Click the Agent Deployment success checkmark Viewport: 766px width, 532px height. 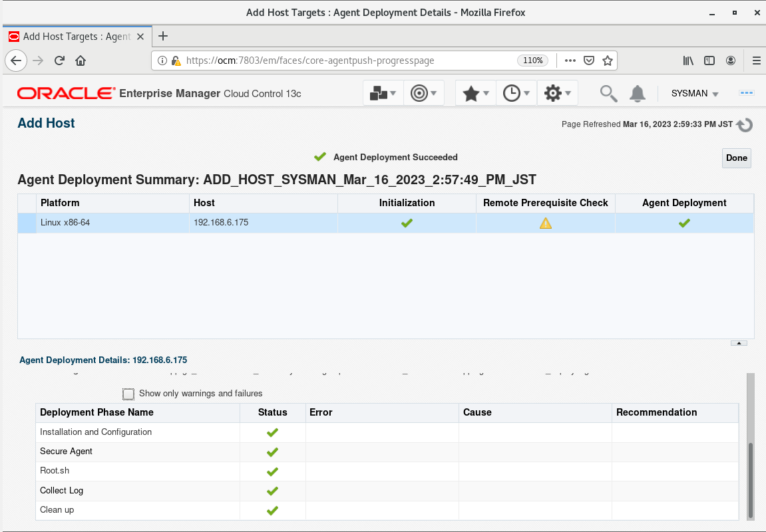tap(684, 223)
